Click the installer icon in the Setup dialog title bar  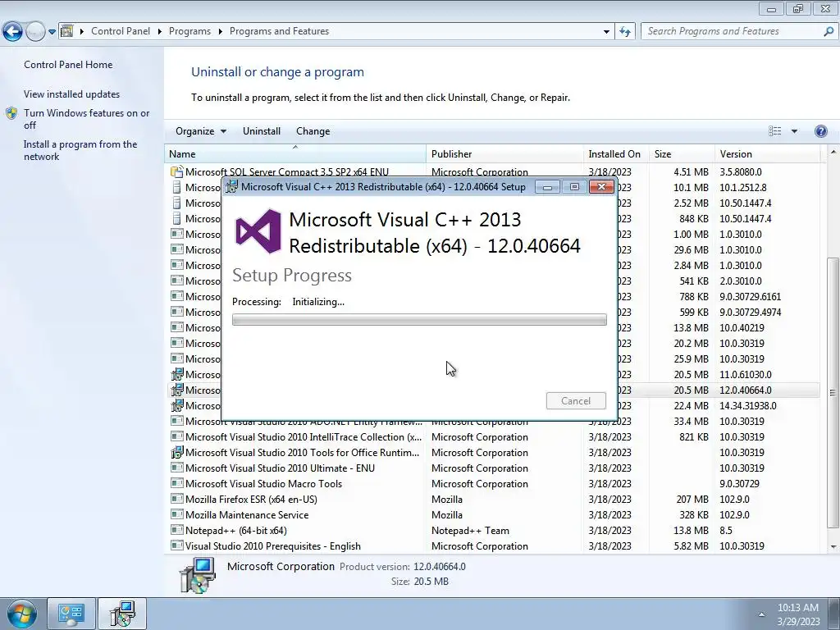232,186
